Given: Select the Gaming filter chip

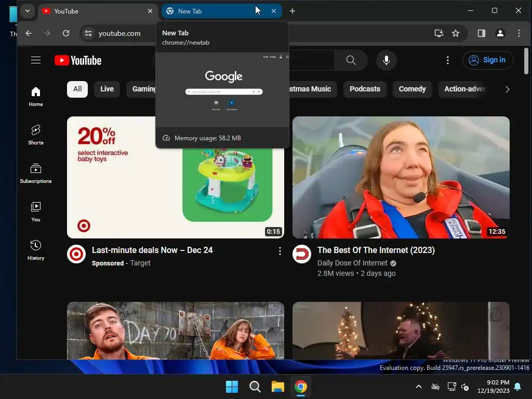Looking at the screenshot, I should (x=141, y=89).
